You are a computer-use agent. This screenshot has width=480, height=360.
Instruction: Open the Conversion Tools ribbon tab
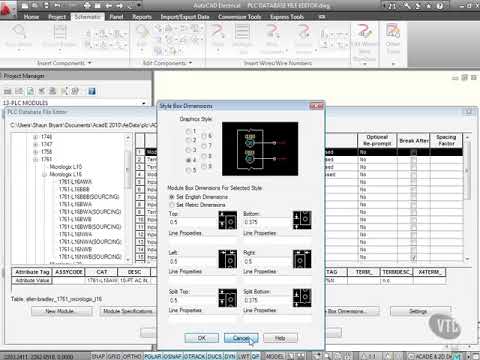point(240,17)
